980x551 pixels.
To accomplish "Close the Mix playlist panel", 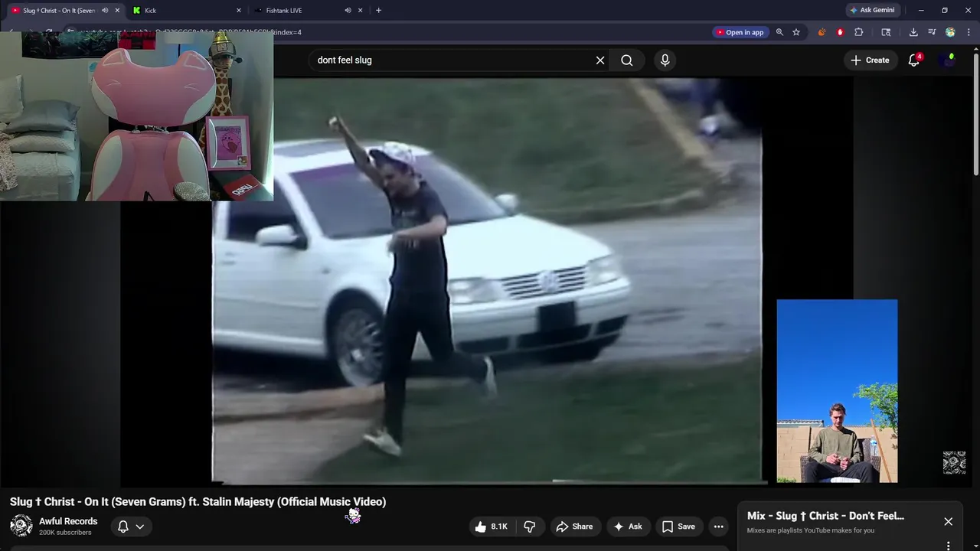I will (x=948, y=521).
